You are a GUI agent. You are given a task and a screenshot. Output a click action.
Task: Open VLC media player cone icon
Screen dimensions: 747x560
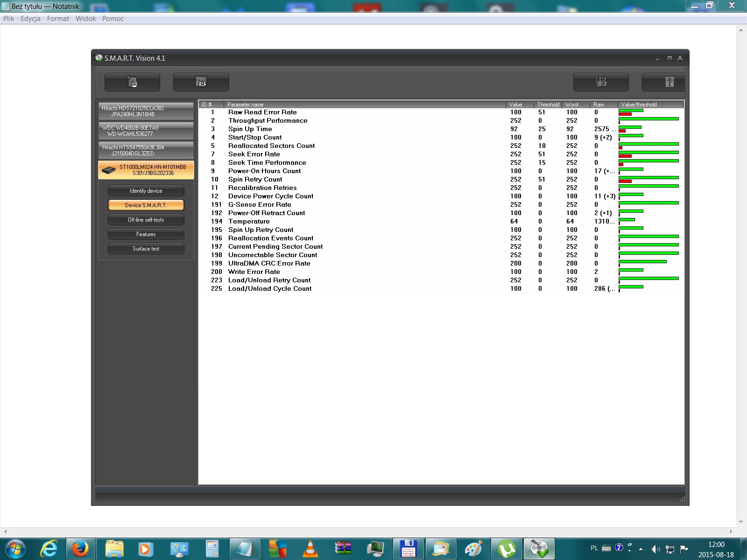tap(310, 549)
